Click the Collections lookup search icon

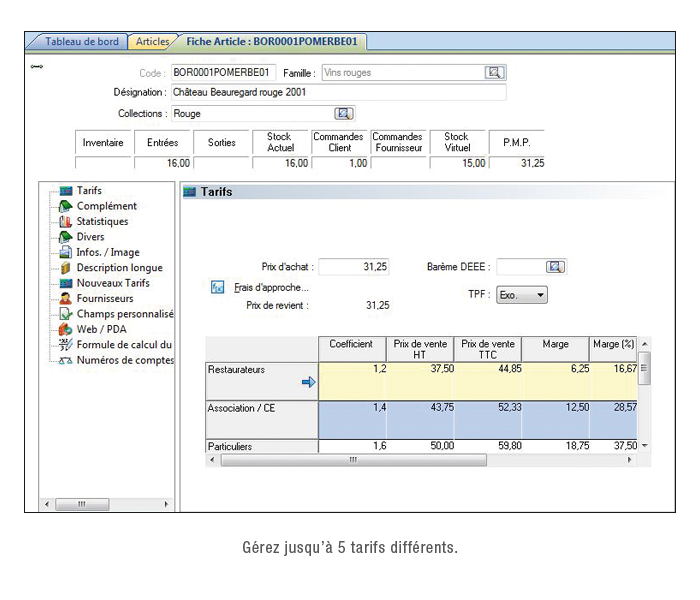click(343, 114)
